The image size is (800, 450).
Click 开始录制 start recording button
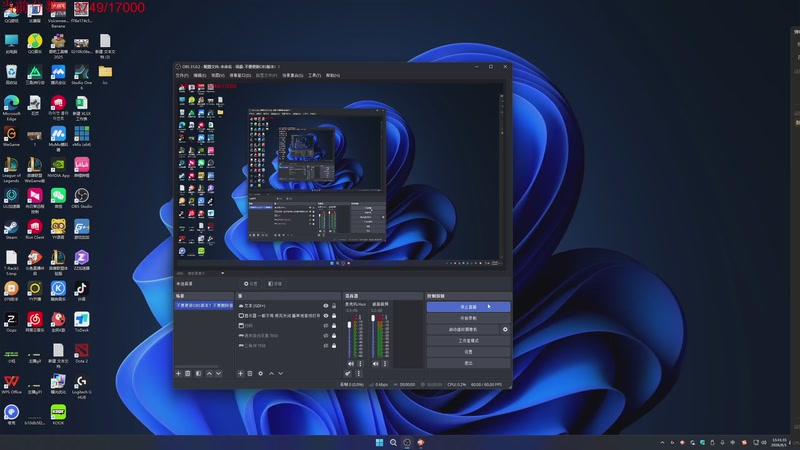click(x=468, y=318)
